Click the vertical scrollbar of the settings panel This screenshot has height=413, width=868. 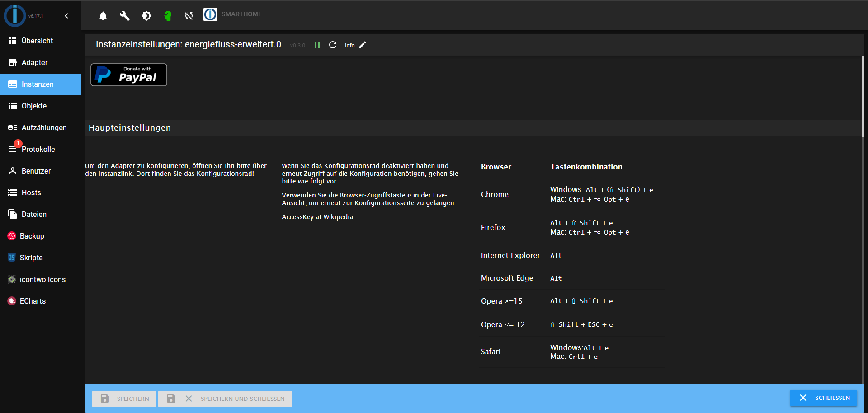(x=863, y=96)
